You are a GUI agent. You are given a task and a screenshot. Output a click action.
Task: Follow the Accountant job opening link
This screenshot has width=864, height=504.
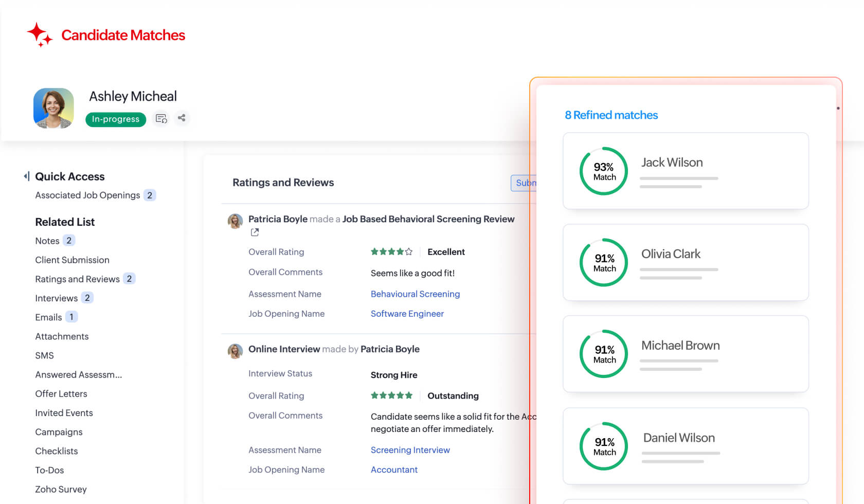pos(394,470)
